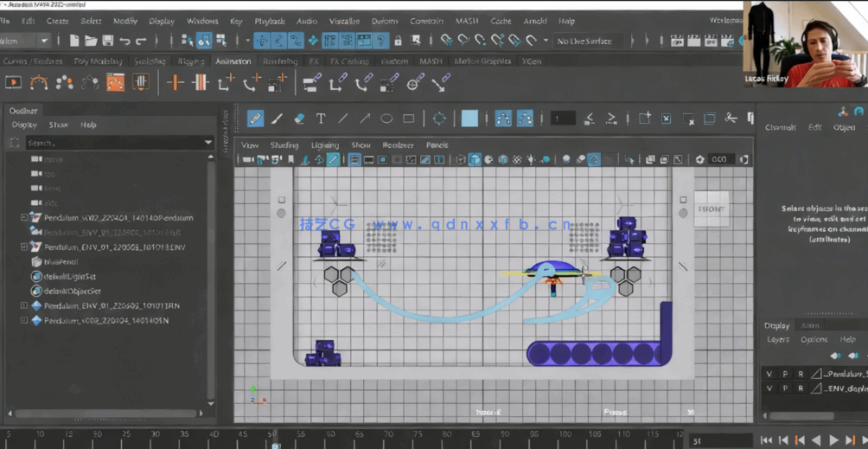Viewport: 868px width, 449px height.
Task: Select the Text tool in Blue Pencil toolbar
Action: point(321,119)
